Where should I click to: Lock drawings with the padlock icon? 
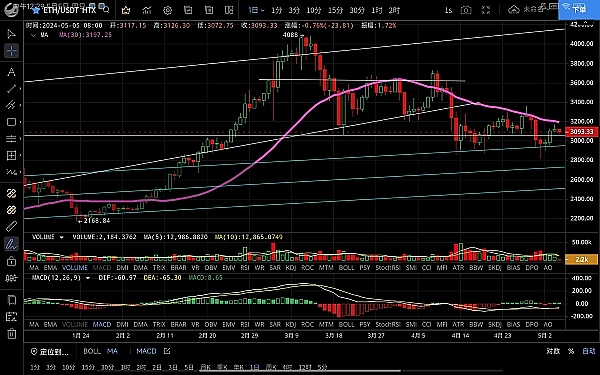coord(11,261)
